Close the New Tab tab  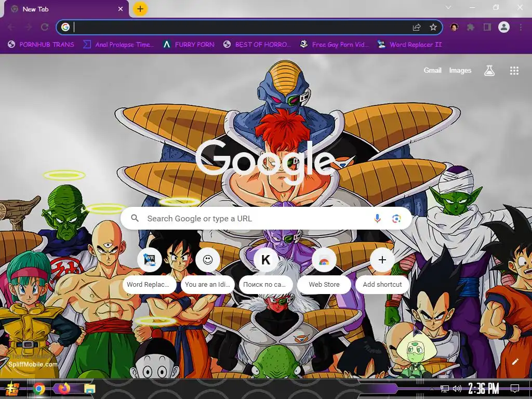(121, 9)
